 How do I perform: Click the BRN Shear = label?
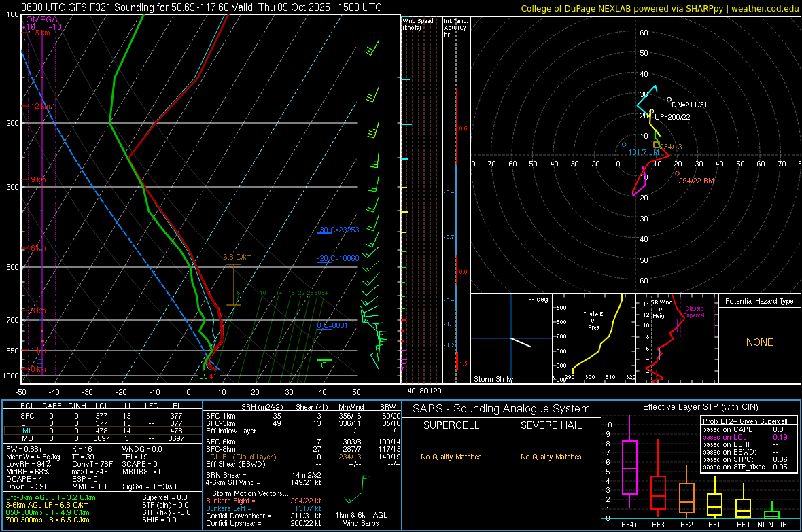[x=226, y=475]
